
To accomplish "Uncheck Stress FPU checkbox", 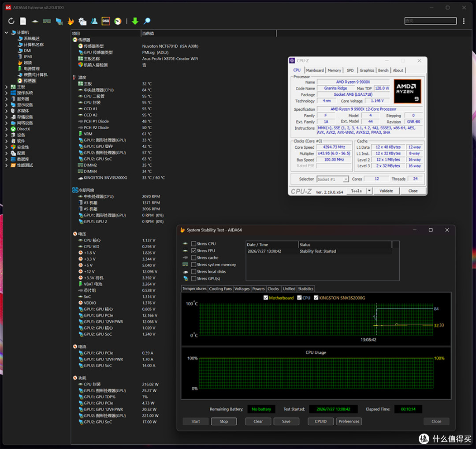I will coord(193,251).
